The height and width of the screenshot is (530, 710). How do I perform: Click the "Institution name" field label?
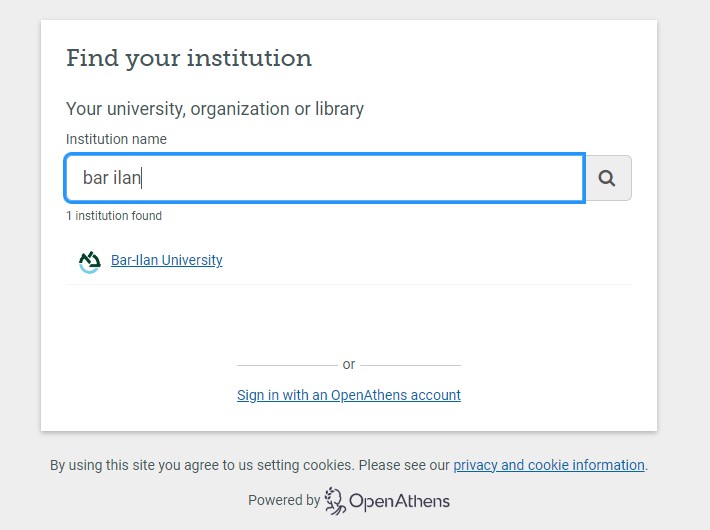point(116,139)
